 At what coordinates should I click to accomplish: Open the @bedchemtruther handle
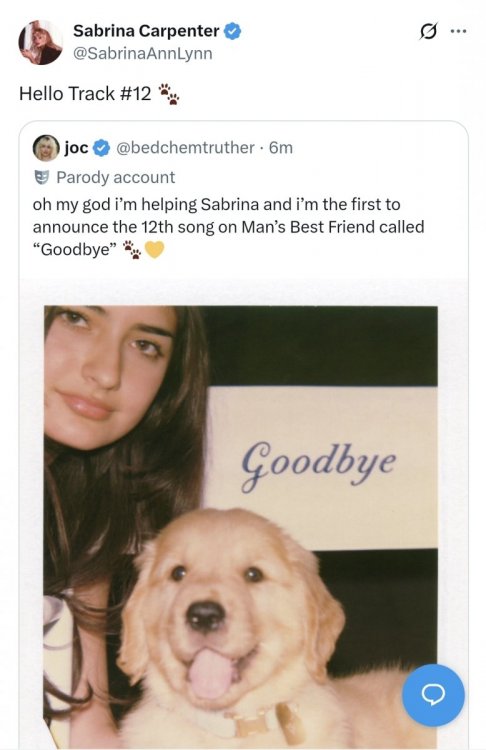tap(186, 148)
